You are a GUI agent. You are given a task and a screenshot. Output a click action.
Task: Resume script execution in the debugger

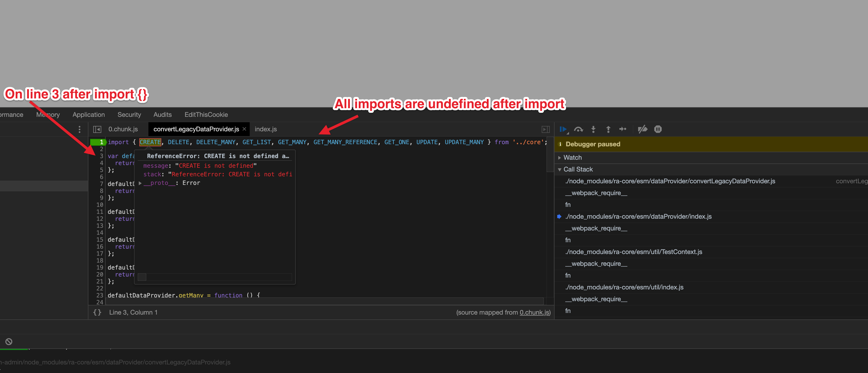coord(563,129)
